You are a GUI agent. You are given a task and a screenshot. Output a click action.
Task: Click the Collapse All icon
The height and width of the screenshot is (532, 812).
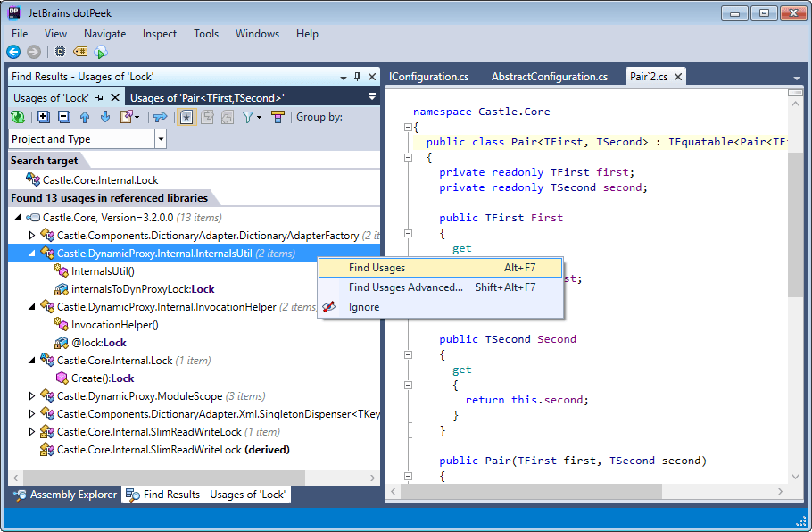point(63,117)
